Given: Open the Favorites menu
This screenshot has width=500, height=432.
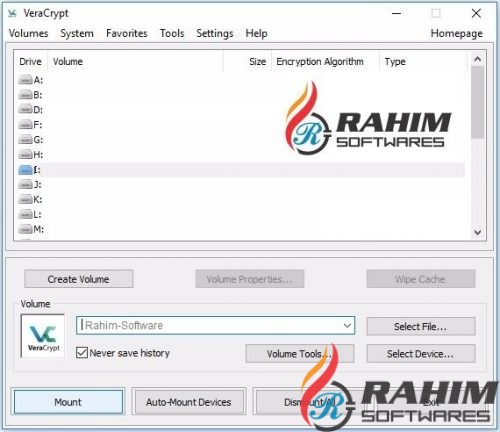Looking at the screenshot, I should pos(127,33).
